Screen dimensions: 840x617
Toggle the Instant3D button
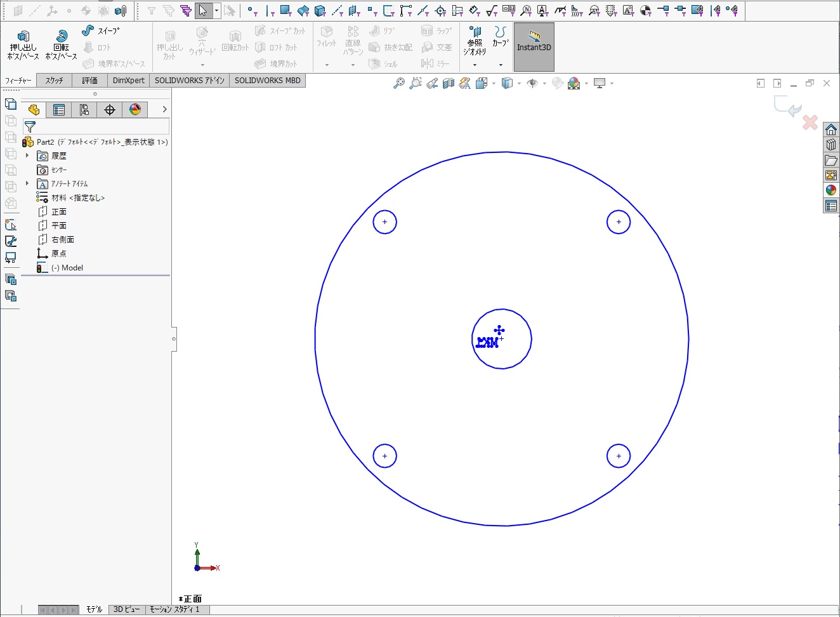coord(534,47)
